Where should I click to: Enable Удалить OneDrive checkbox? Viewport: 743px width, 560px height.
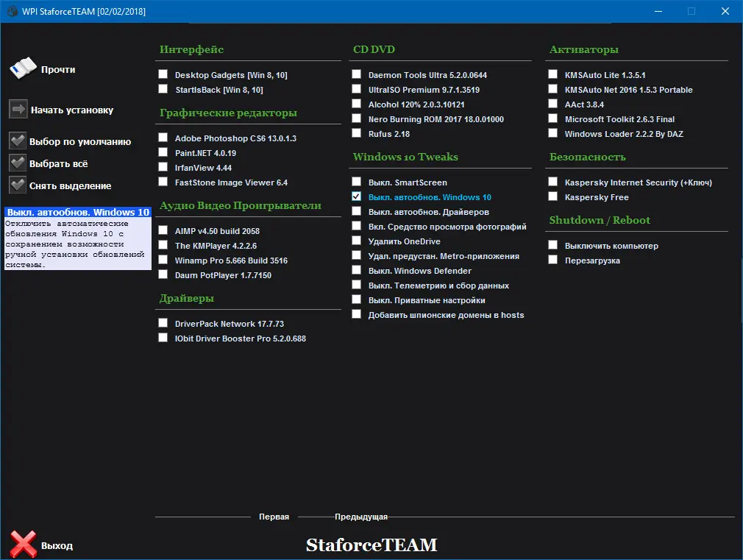[356, 240]
